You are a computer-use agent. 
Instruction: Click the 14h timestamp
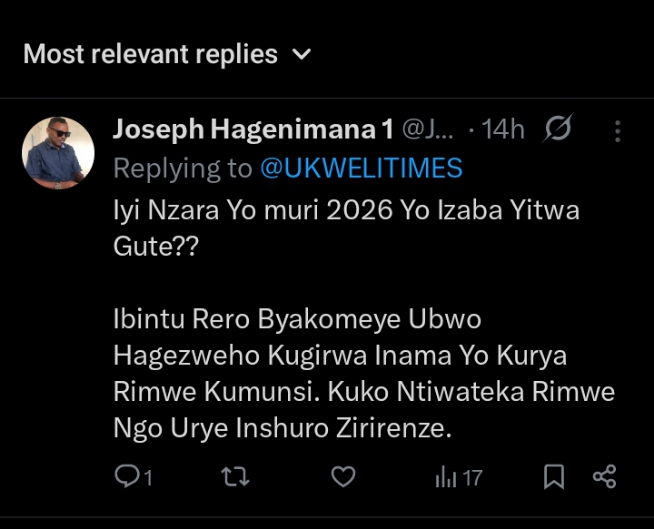point(503,130)
